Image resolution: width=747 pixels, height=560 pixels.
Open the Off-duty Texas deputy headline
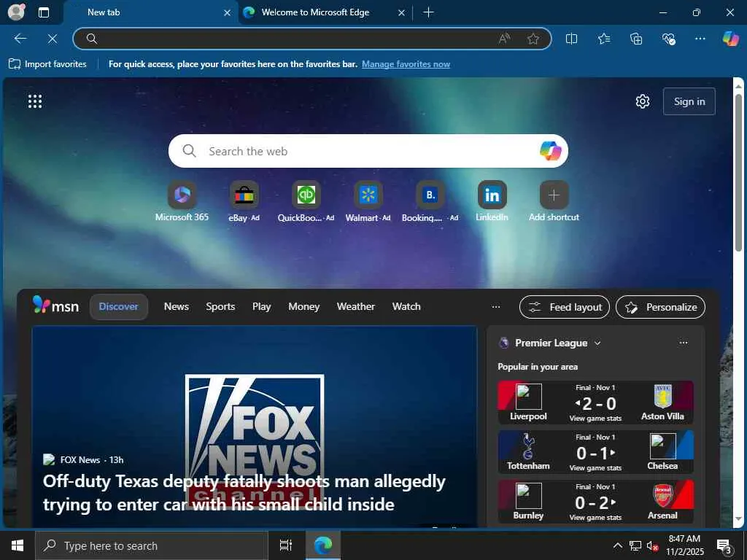[x=244, y=493]
